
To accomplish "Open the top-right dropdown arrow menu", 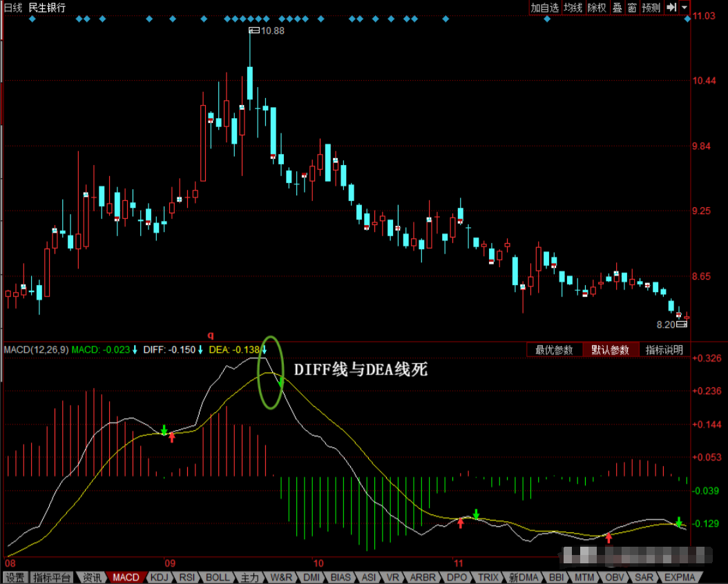I will click(684, 8).
